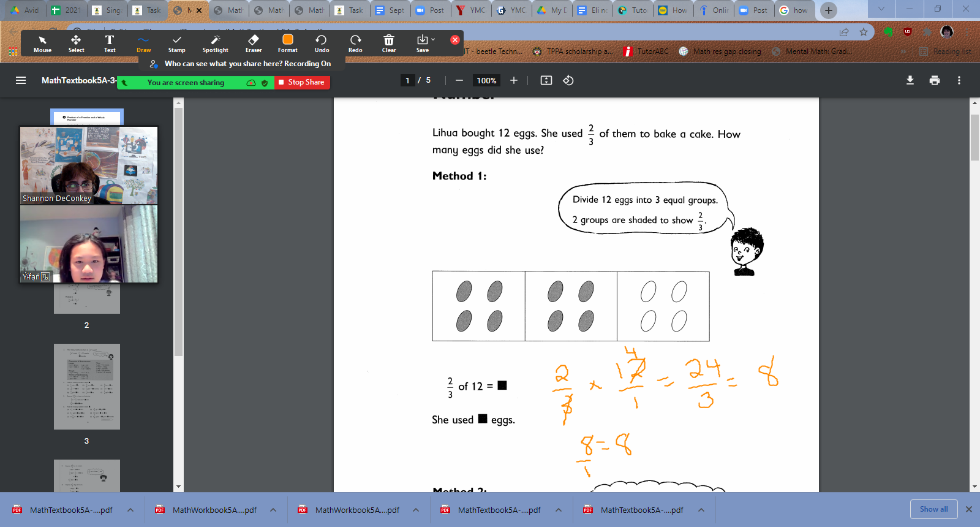
Task: Switch to the 'how' Google tab
Action: [794, 10]
